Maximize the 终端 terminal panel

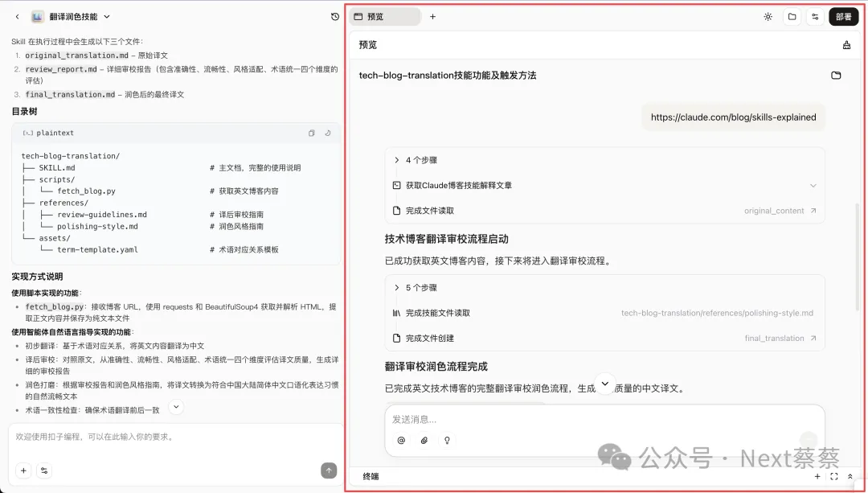point(833,477)
